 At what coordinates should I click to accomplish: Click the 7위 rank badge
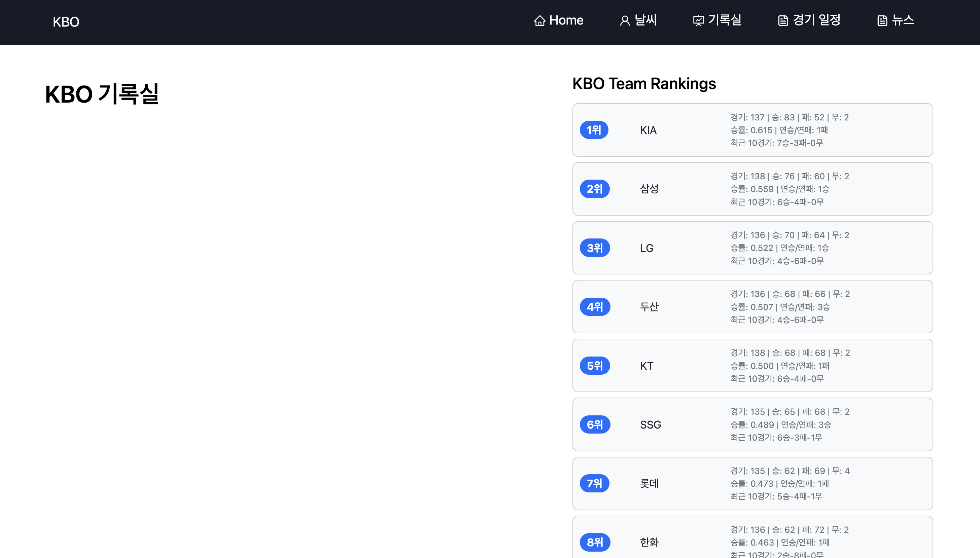point(594,484)
